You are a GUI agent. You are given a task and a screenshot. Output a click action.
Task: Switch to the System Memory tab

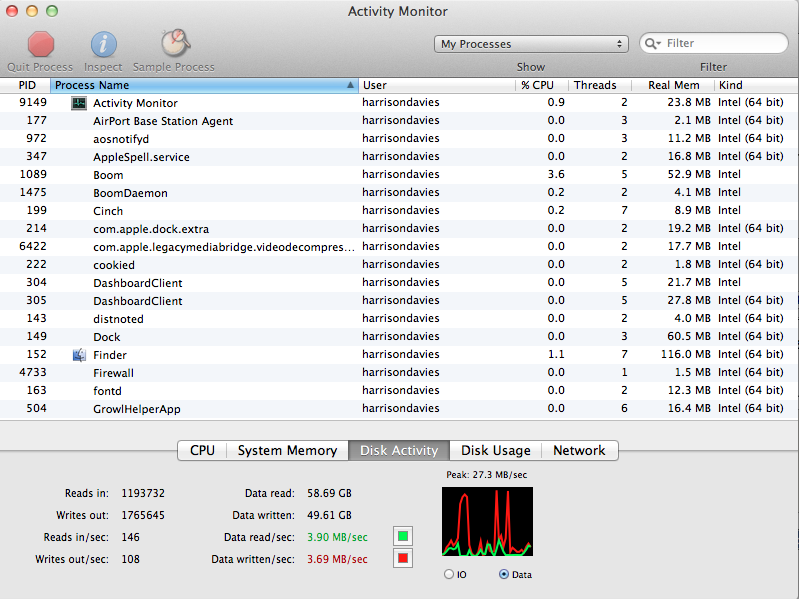[x=287, y=450]
